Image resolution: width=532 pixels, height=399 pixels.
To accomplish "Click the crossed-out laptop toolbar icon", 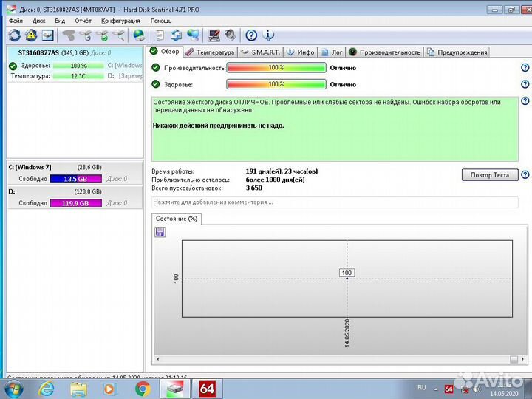I will point(214,35).
